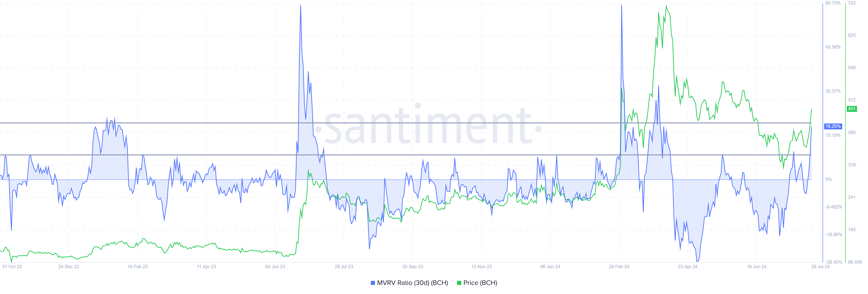Click the 30.37% MVRV axis label
Viewport: 868px width, 294px height.
833,91
